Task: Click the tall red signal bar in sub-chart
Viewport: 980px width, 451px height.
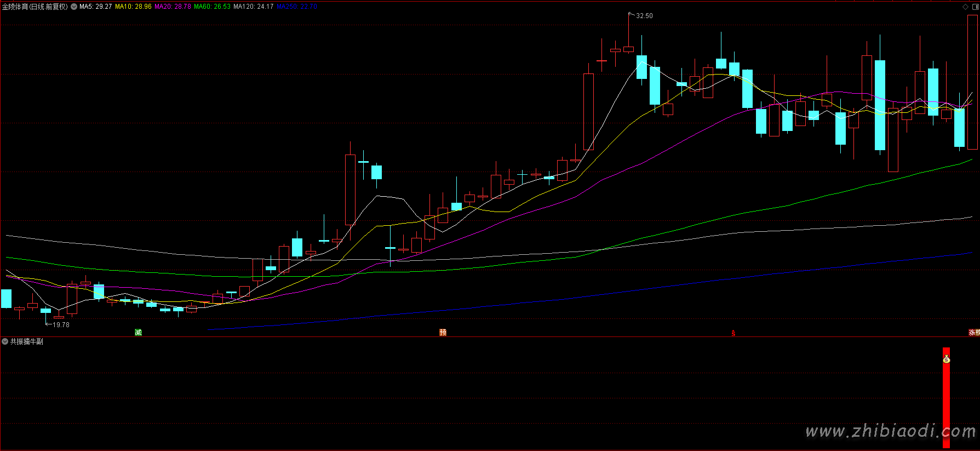Action: (946, 406)
